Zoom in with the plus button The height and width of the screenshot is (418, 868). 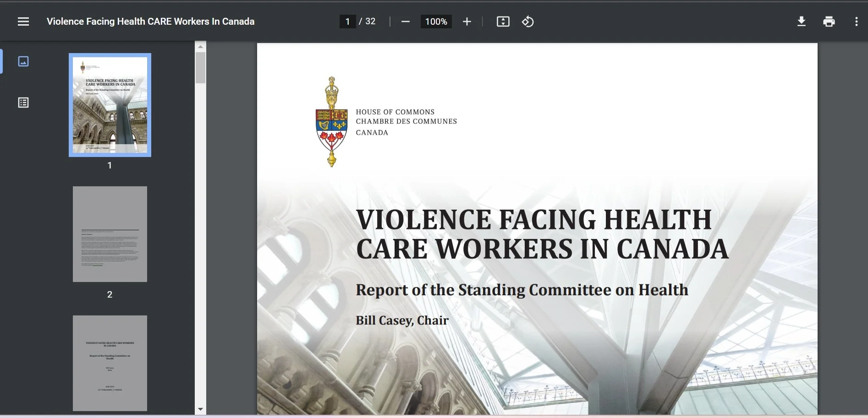[x=467, y=22]
